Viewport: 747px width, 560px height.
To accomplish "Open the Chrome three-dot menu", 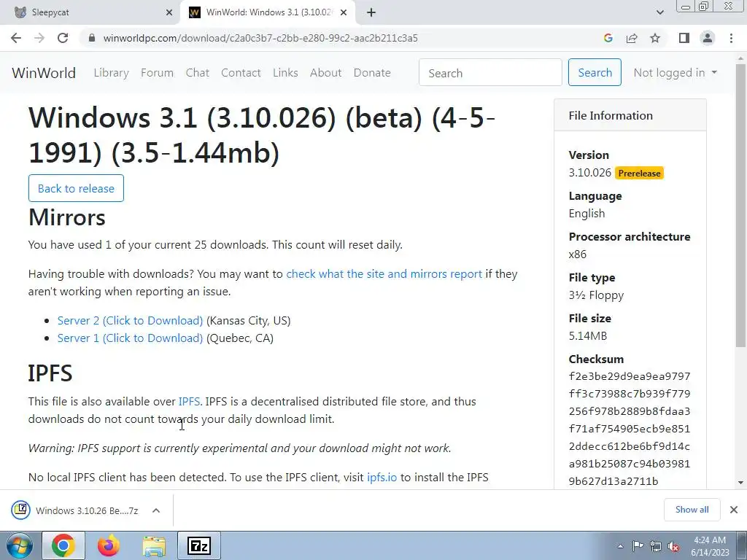I will pos(731,38).
